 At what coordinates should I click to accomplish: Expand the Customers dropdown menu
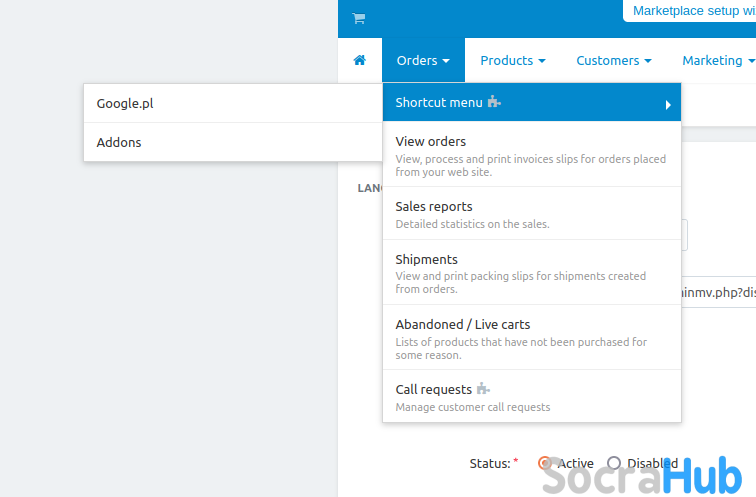coord(613,61)
